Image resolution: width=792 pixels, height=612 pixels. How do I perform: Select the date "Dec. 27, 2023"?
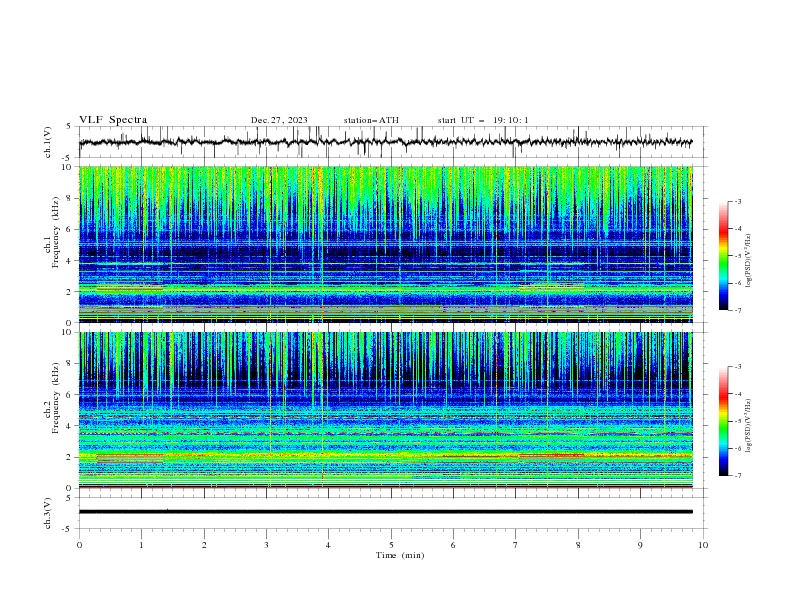279,120
